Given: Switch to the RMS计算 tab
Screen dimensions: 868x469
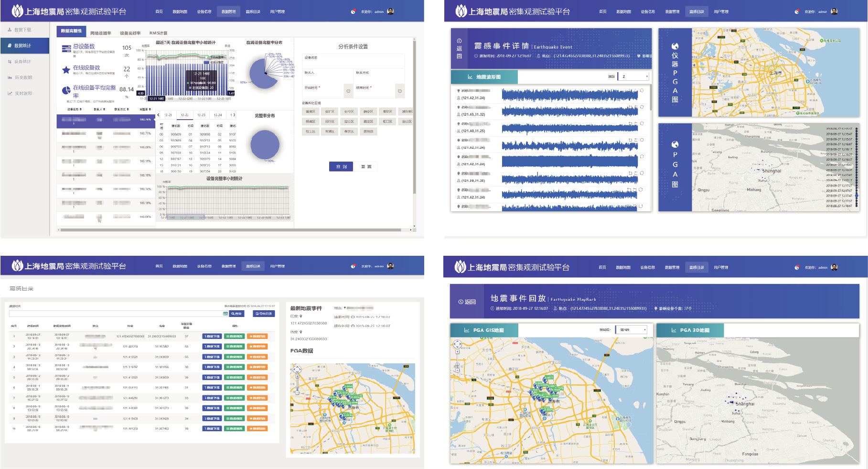Looking at the screenshot, I should click(158, 33).
